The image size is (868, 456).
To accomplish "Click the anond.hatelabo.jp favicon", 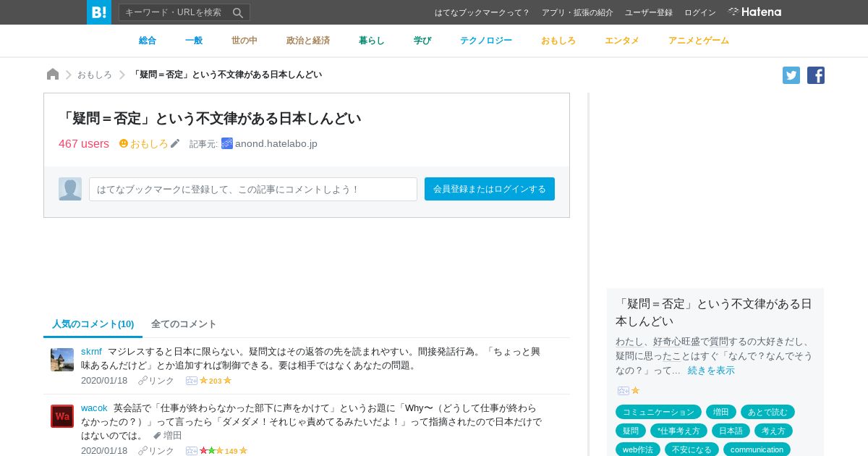I will tap(227, 143).
